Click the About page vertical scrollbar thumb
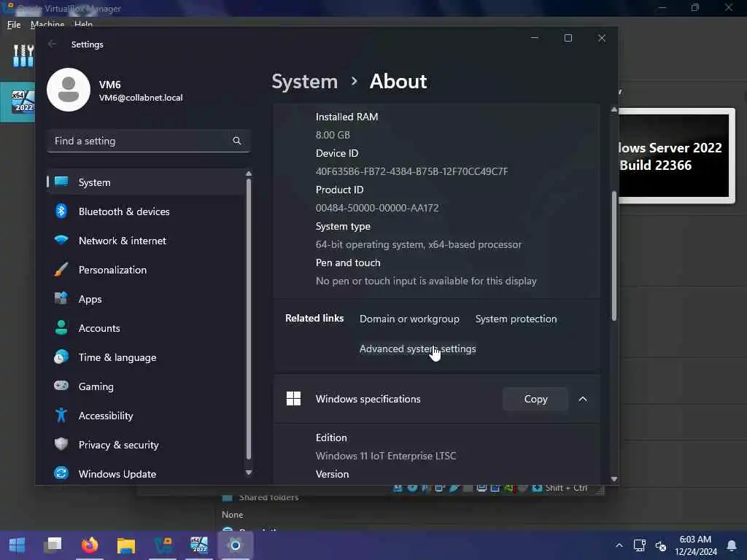Viewport: 747px width, 560px height. click(614, 255)
